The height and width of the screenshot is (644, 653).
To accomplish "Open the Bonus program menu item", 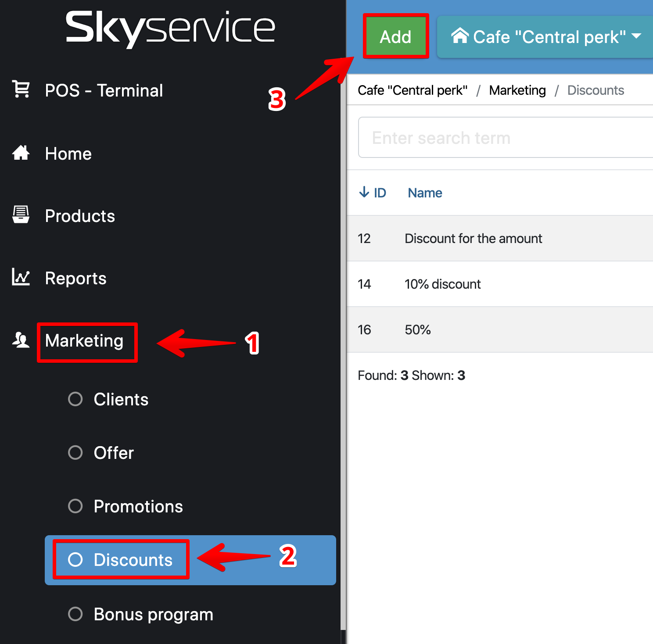I will (x=153, y=615).
